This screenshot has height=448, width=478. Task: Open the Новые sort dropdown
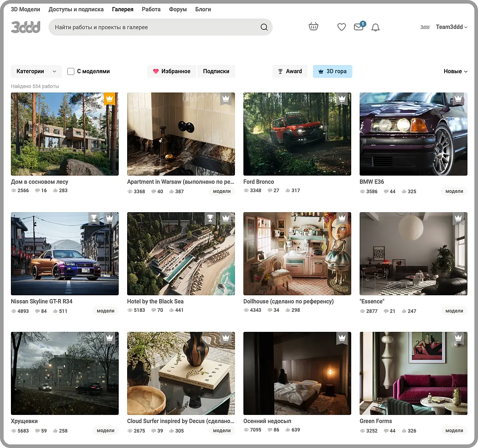[x=455, y=71]
